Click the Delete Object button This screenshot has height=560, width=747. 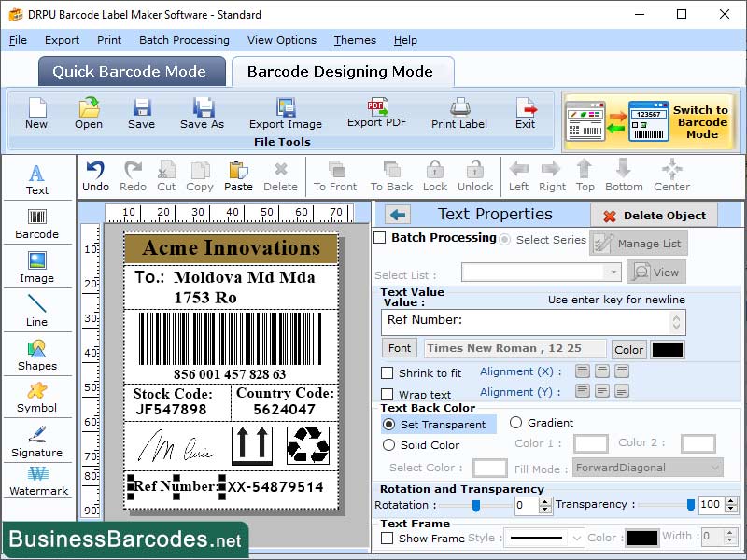tap(654, 215)
